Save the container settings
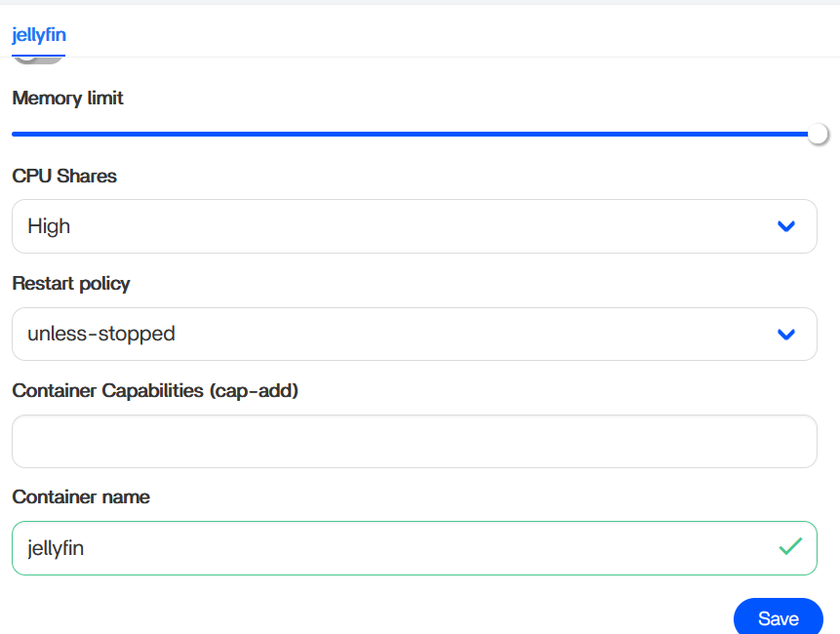This screenshot has width=840, height=634. pyautogui.click(x=778, y=618)
